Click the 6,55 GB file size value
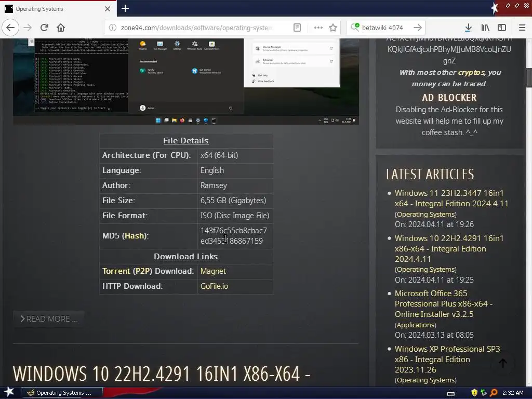Viewport: 532px width, 399px height. tap(233, 201)
